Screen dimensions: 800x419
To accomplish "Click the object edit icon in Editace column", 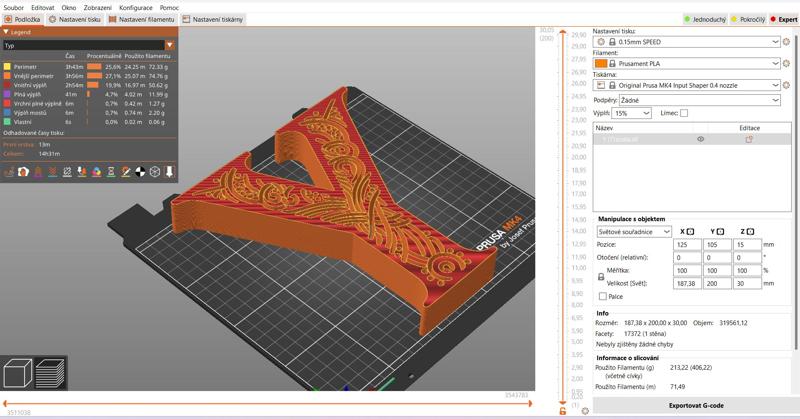I will click(749, 139).
